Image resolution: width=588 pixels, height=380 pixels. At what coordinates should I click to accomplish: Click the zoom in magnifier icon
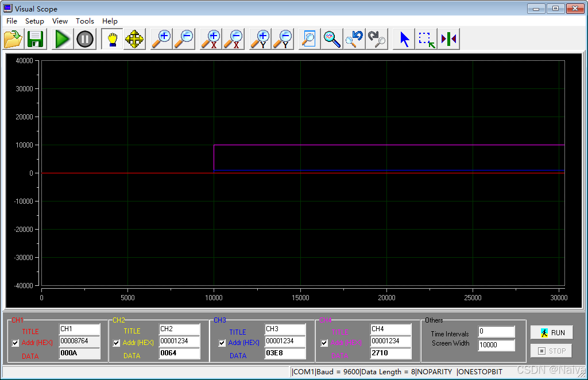coord(161,39)
